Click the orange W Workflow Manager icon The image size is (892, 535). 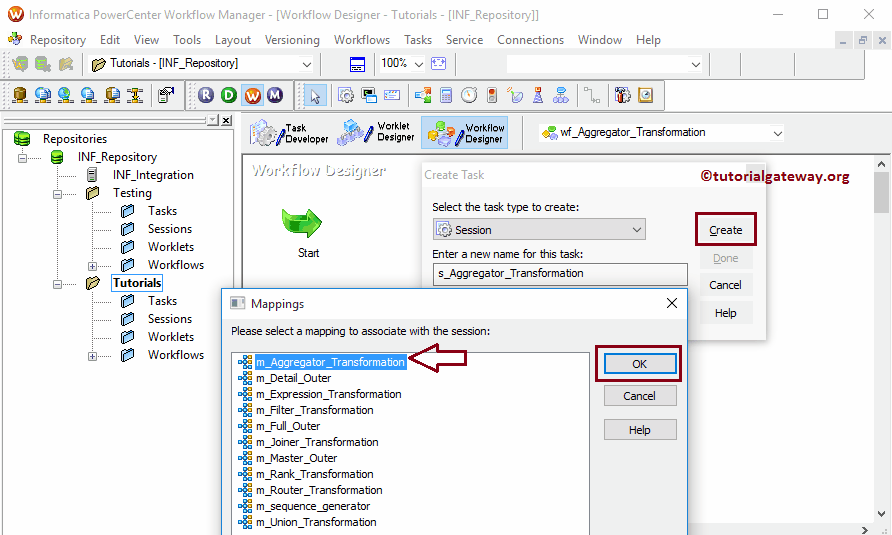pyautogui.click(x=253, y=96)
